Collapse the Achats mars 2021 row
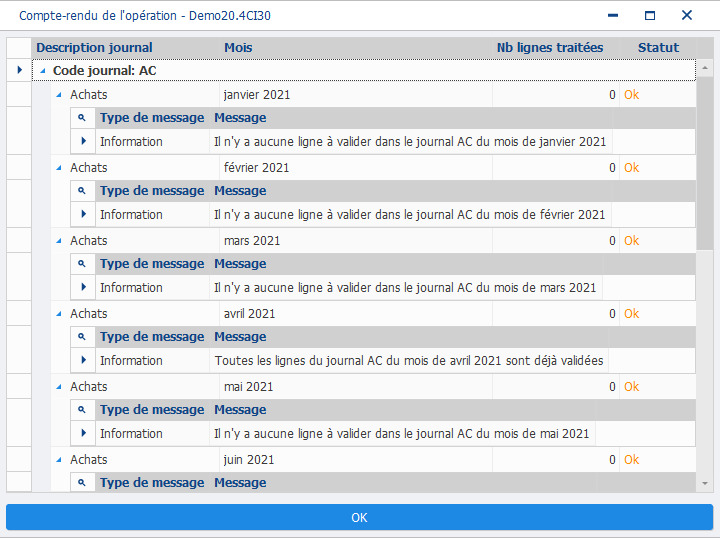 pos(59,241)
